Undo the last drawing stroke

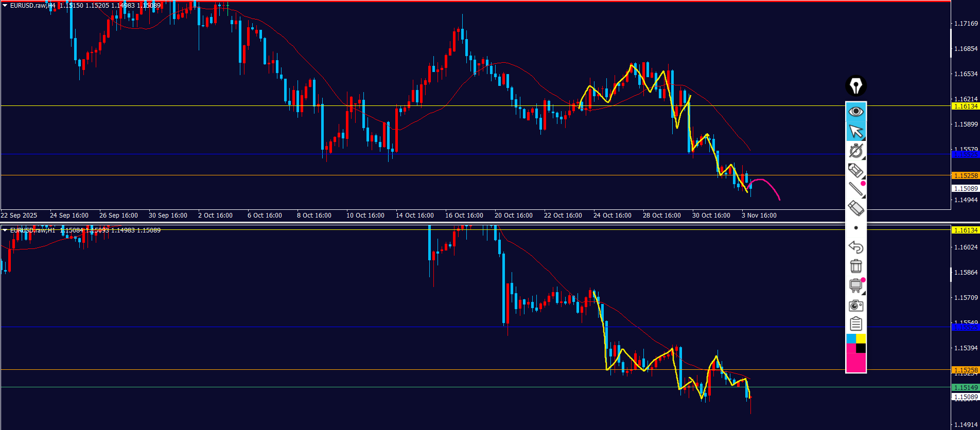tap(855, 247)
